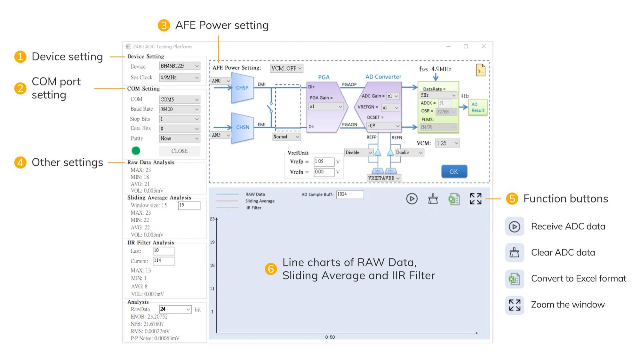Viewport: 640px width, 364px height.
Task: Open the Data Bits dropdown
Action: 179,129
